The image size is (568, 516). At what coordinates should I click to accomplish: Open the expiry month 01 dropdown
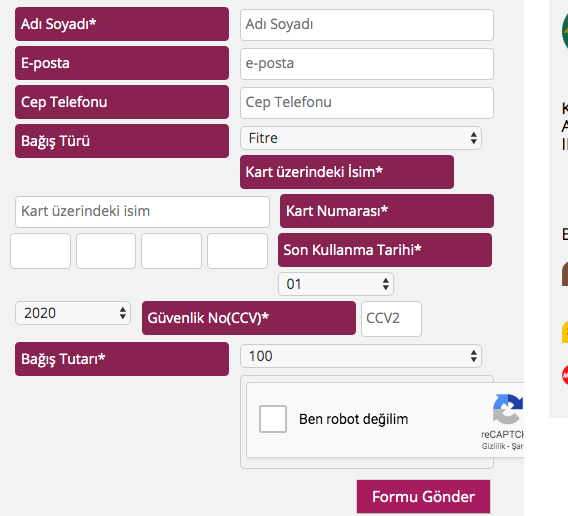(x=336, y=284)
